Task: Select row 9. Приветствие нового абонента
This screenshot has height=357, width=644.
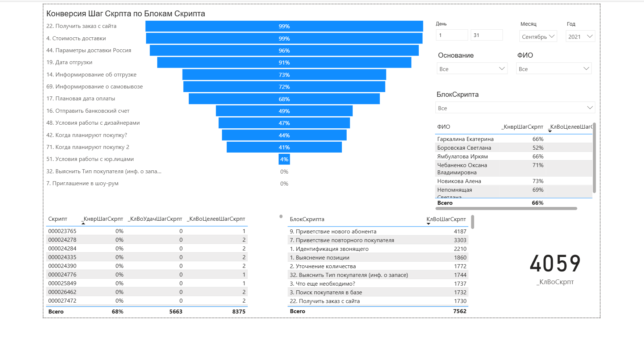Action: [x=378, y=231]
